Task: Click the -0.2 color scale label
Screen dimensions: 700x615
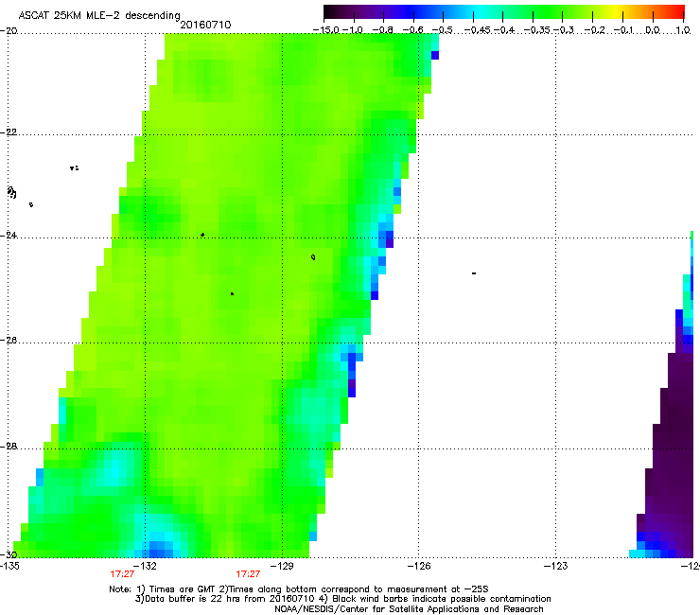Action: (x=594, y=30)
